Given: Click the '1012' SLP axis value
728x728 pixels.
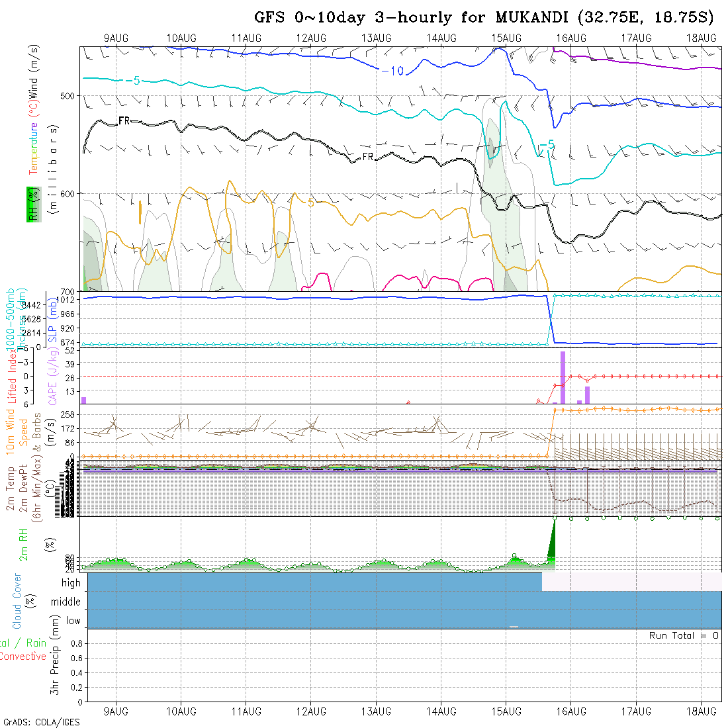Looking at the screenshot, I should pyautogui.click(x=68, y=300).
